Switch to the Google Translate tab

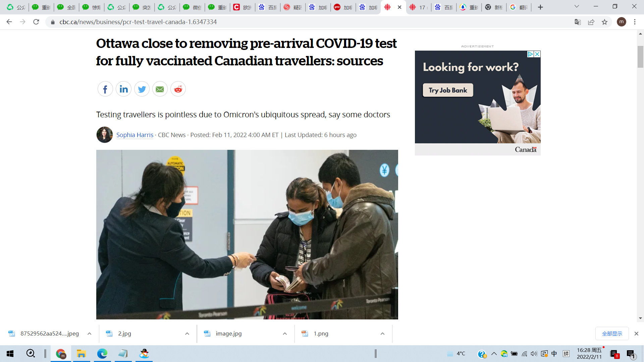[x=519, y=7]
